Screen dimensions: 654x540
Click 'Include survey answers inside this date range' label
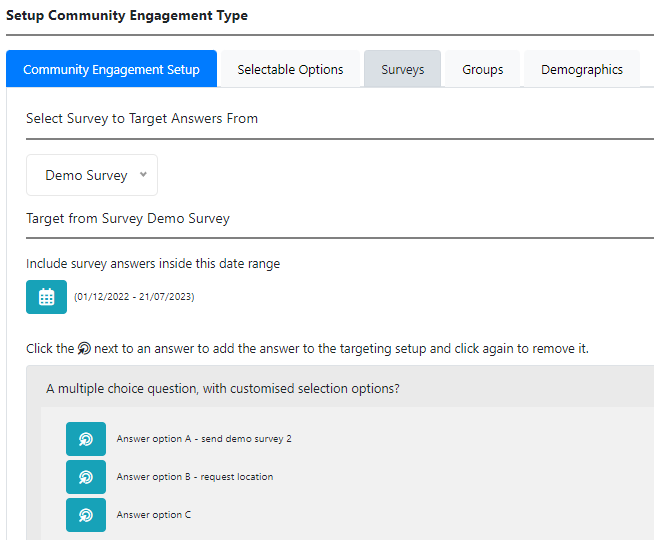click(153, 264)
